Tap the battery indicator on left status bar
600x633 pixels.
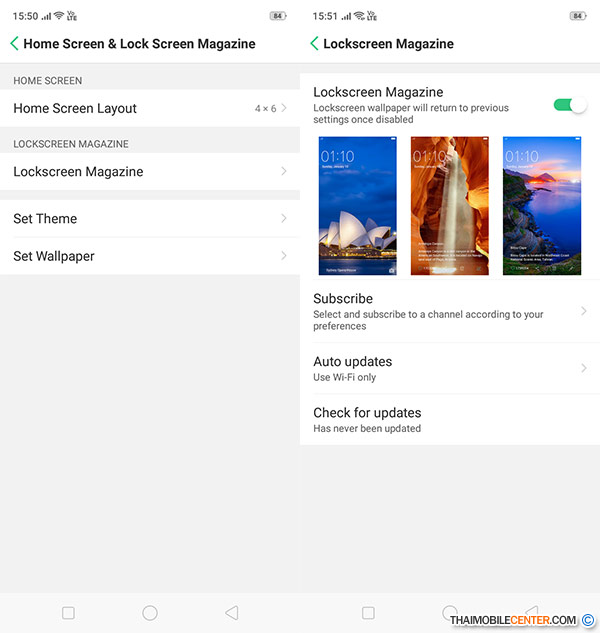pos(278,16)
